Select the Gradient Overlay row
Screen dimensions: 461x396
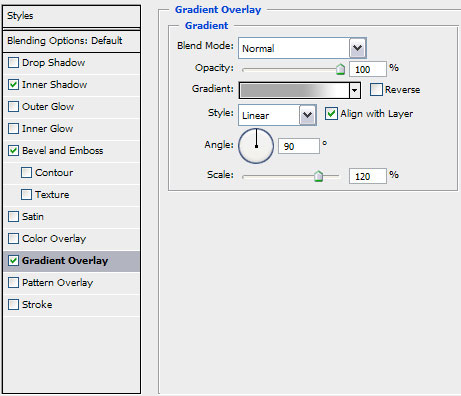point(72,261)
